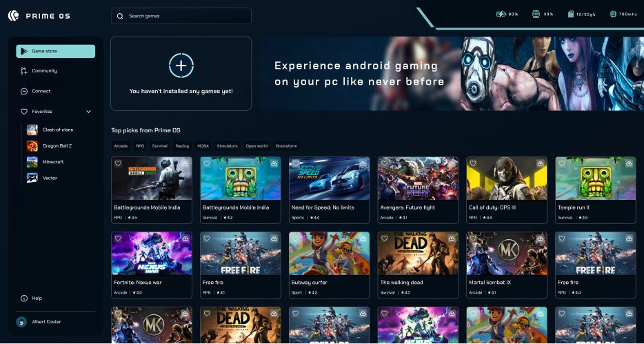Favorite Battlegrounds Mobile India RPG card
Image resolution: width=644 pixels, height=344 pixels.
(x=118, y=163)
